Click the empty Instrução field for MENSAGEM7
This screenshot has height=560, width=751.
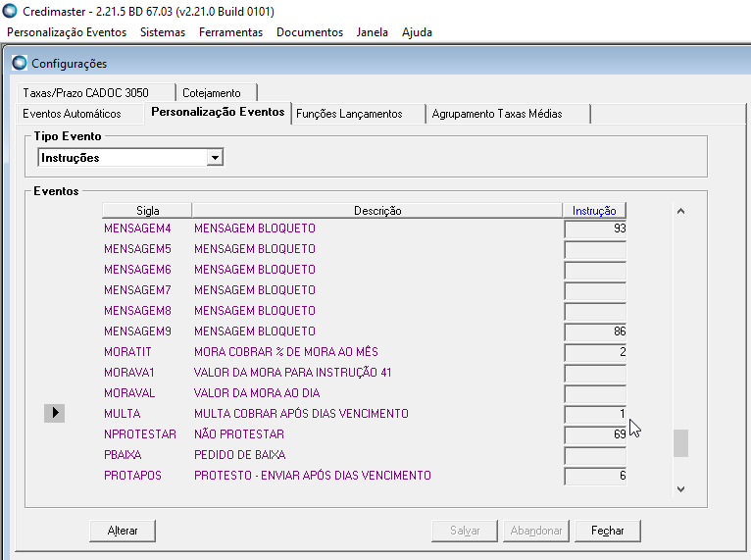tap(595, 290)
